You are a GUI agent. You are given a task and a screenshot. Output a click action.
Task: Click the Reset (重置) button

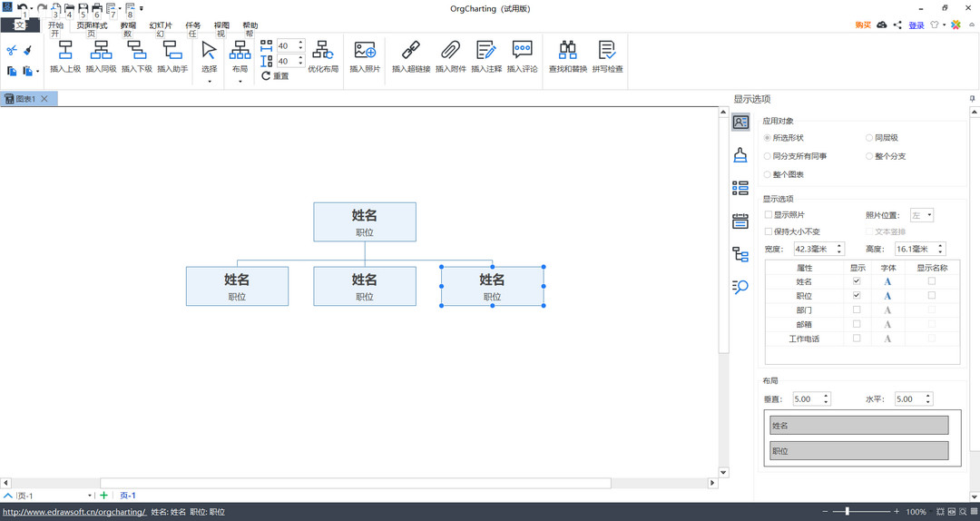(275, 76)
